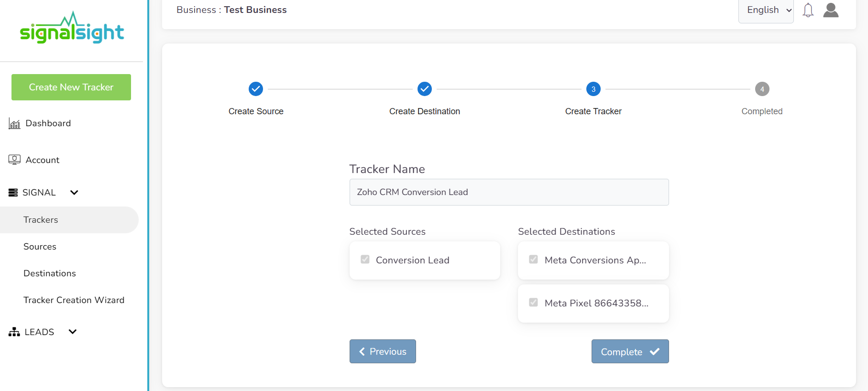Viewport: 868px width, 391px height.
Task: Click the Selected Destinations heading
Action: tap(567, 231)
